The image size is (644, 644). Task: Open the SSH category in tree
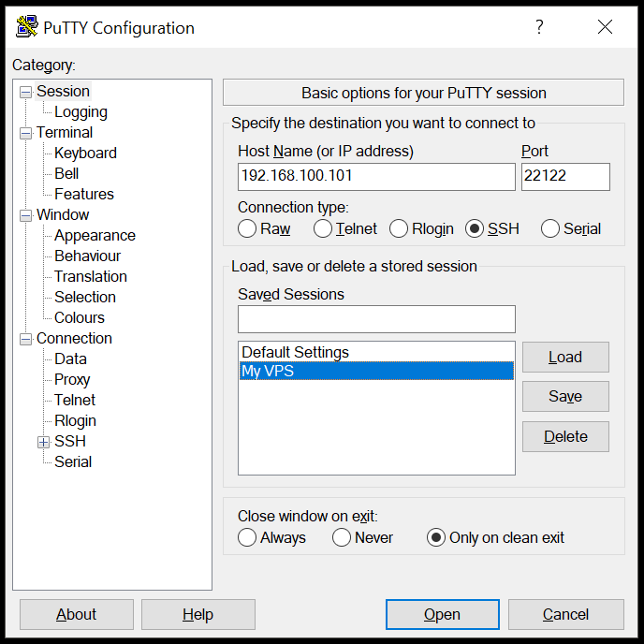70,441
